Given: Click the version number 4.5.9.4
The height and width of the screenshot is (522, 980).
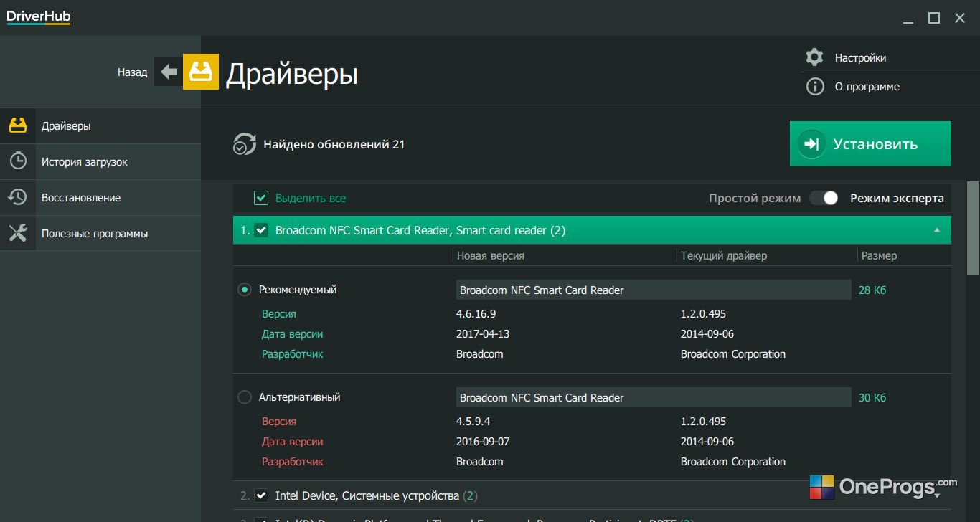Looking at the screenshot, I should pyautogui.click(x=473, y=422).
